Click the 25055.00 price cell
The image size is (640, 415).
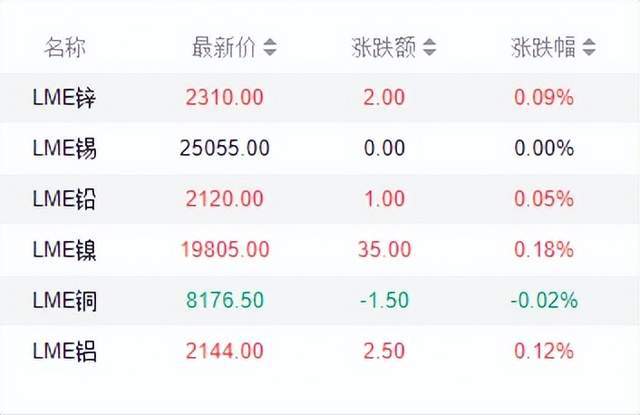point(225,148)
